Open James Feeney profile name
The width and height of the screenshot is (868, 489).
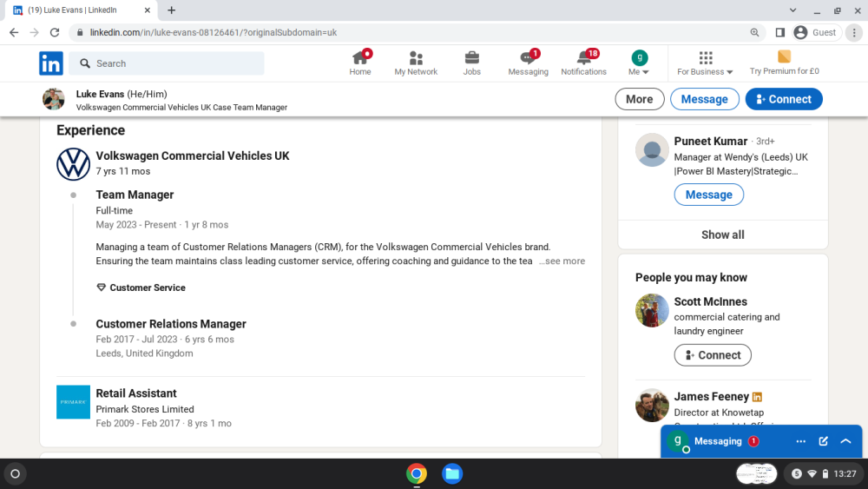pos(712,397)
